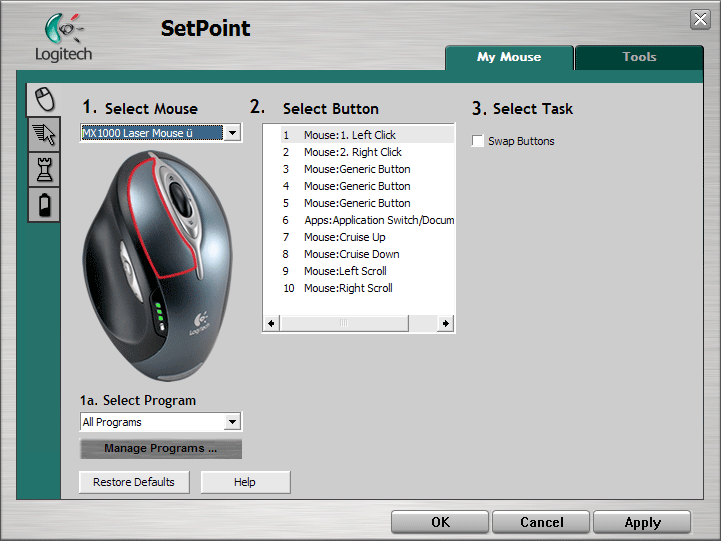The height and width of the screenshot is (541, 721).
Task: Switch to the Tools tab
Action: pyautogui.click(x=639, y=57)
